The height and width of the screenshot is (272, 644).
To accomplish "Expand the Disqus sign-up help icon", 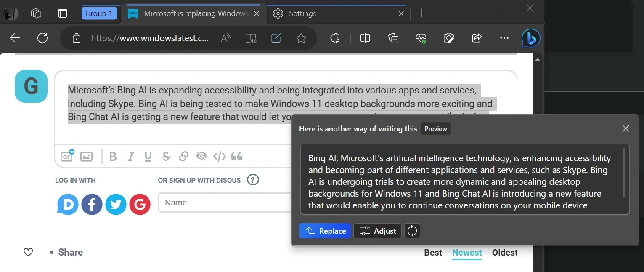I will click(x=253, y=180).
